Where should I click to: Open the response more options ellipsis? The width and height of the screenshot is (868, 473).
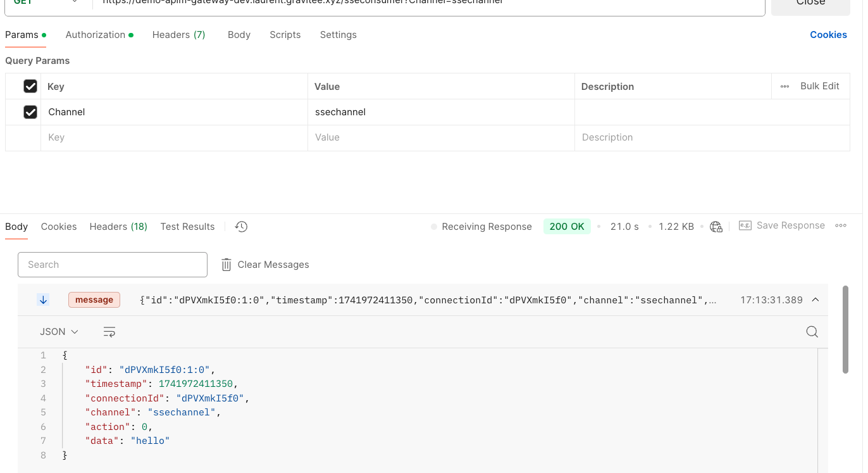pos(841,225)
